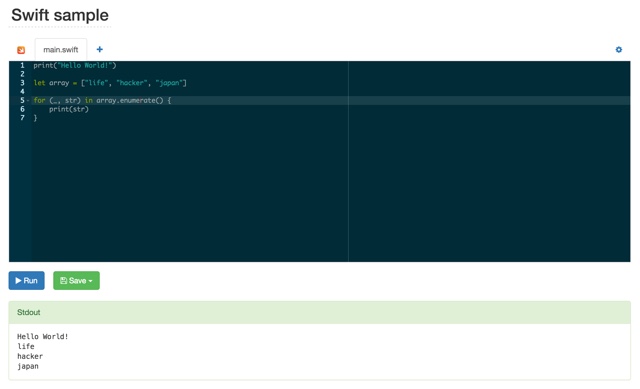Open editor settings gear icon
Viewport: 640px width, 389px height.
pos(619,49)
